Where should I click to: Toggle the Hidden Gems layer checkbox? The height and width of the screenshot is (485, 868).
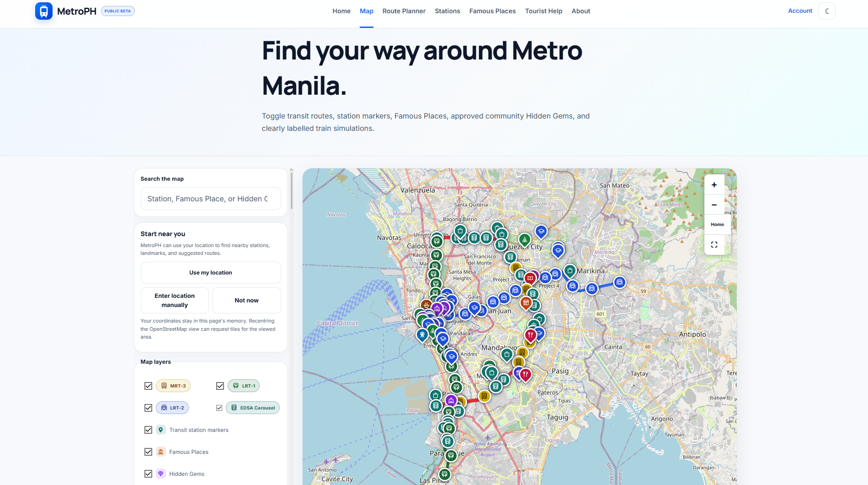coord(148,474)
